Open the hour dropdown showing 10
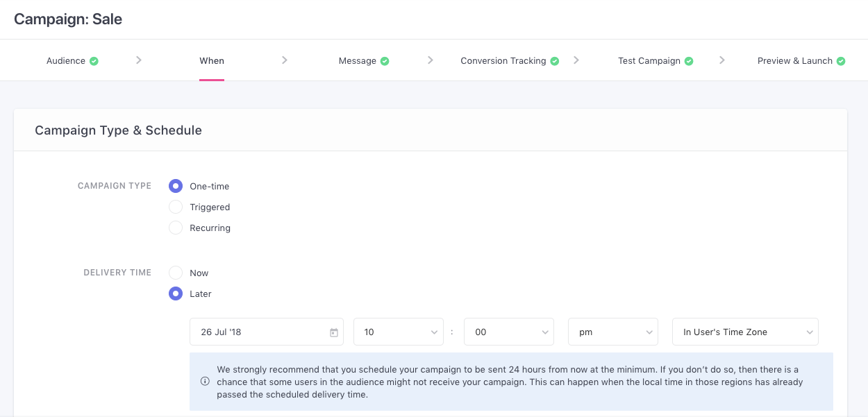 (398, 332)
